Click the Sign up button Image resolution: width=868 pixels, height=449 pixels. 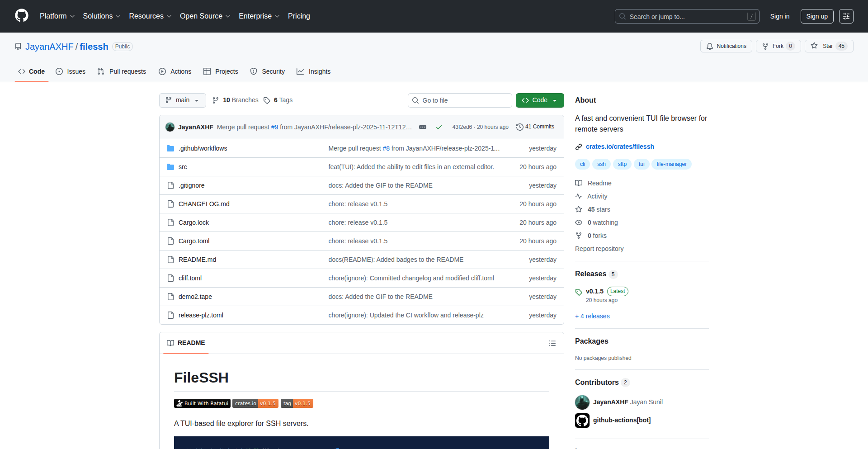tap(816, 16)
